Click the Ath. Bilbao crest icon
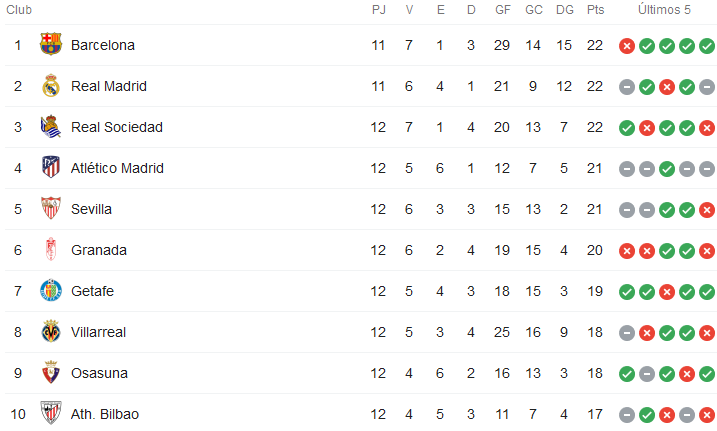 (x=51, y=414)
